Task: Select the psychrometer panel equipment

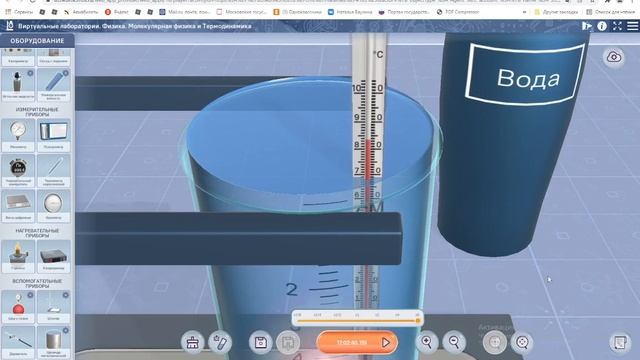Action: [53, 135]
